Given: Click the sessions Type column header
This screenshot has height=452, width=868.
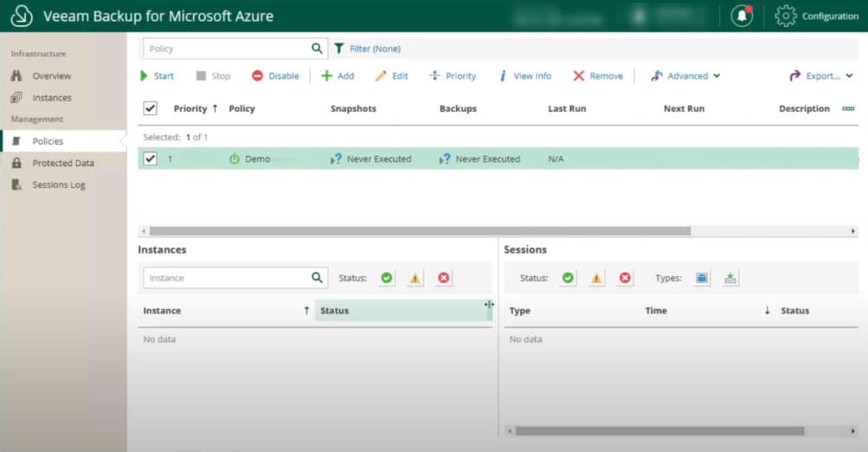Looking at the screenshot, I should pyautogui.click(x=520, y=311).
